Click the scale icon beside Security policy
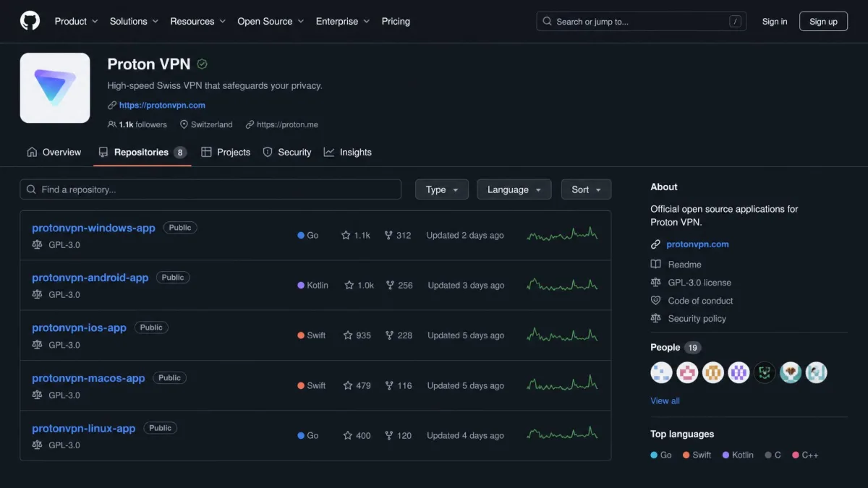Screen dimensions: 868x488 point(656,319)
